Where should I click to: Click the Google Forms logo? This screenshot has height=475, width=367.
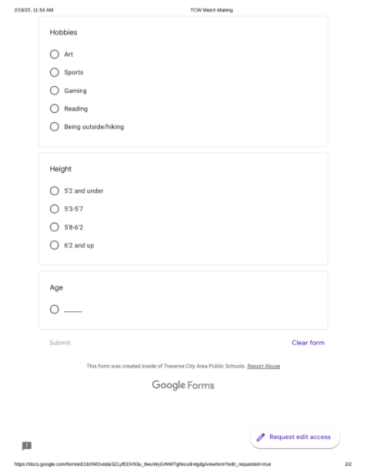coord(183,385)
